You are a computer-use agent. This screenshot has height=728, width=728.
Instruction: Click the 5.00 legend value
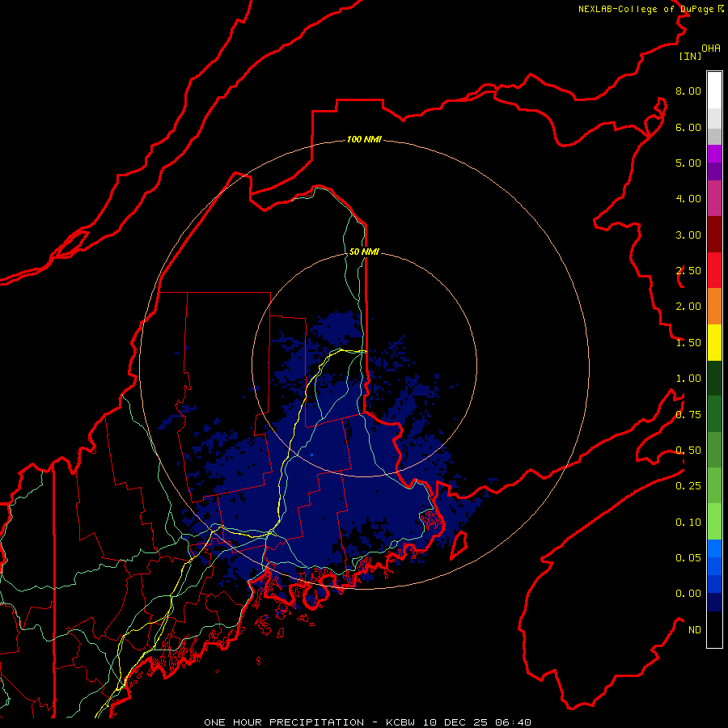point(688,163)
